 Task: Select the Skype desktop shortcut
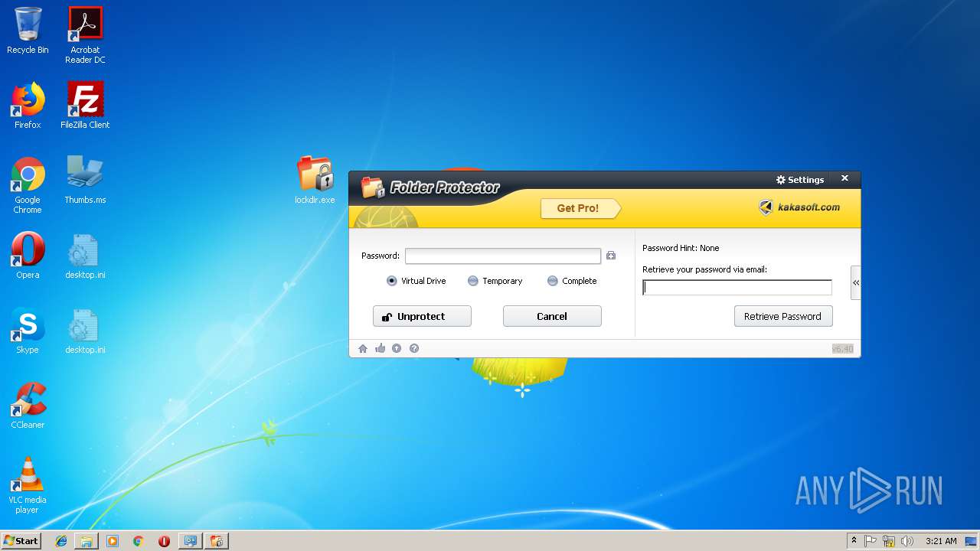click(x=28, y=331)
